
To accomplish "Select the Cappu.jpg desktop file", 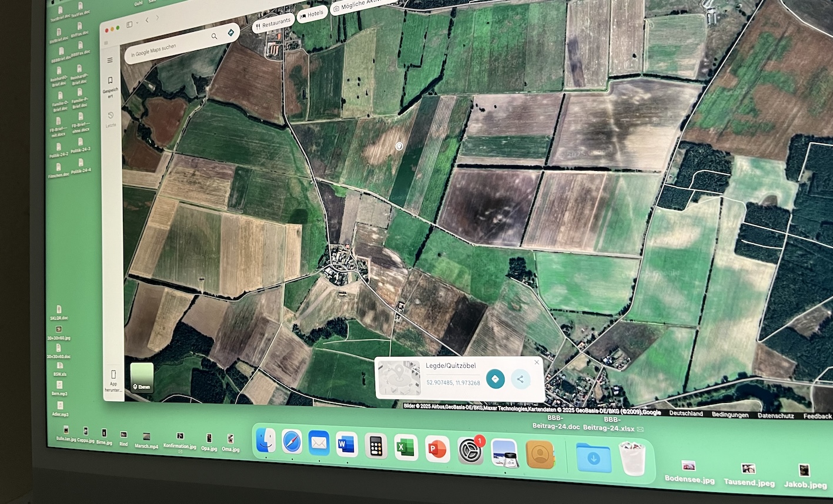I will [x=86, y=435].
